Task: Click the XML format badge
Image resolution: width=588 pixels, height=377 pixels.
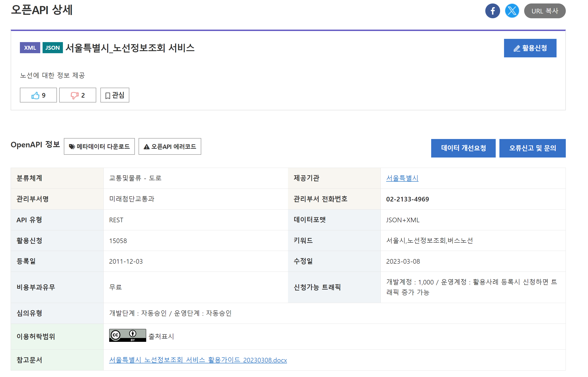Action: (30, 48)
